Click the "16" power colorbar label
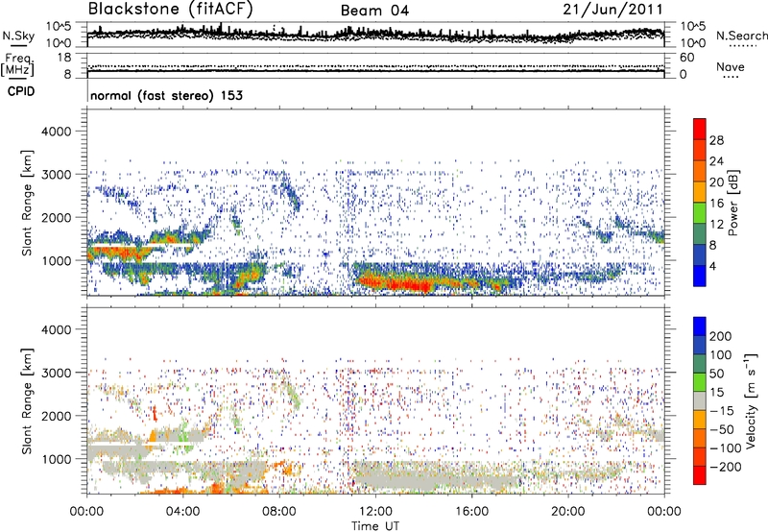768x532 pixels. (x=716, y=204)
